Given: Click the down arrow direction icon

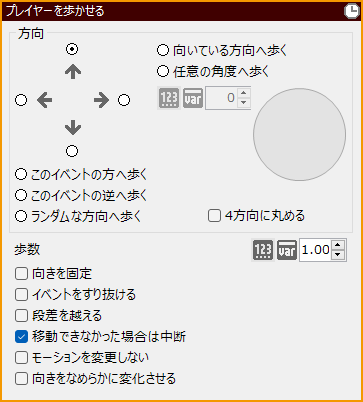Looking at the screenshot, I should (x=73, y=128).
